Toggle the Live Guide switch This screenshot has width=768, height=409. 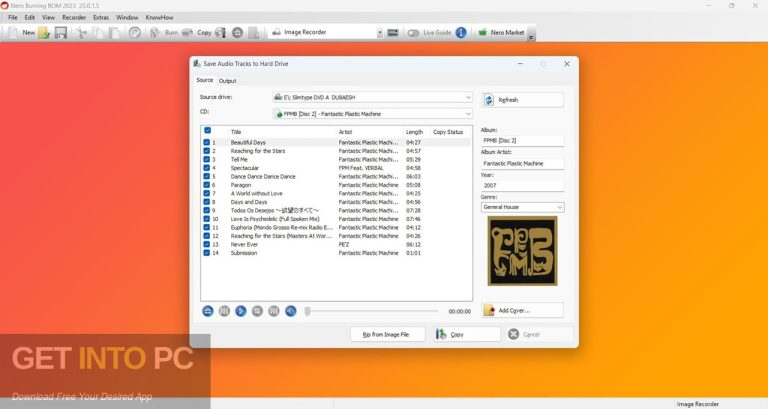coord(413,33)
